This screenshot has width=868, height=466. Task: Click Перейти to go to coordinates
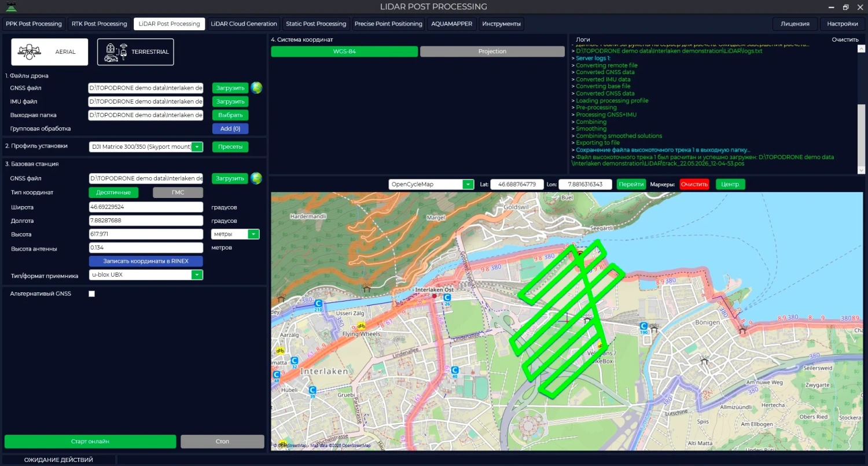[x=631, y=185]
